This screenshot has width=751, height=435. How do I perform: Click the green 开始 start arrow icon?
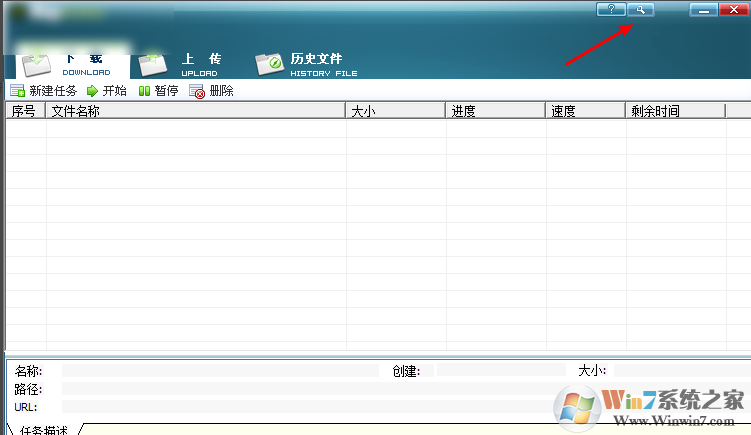[x=92, y=91]
